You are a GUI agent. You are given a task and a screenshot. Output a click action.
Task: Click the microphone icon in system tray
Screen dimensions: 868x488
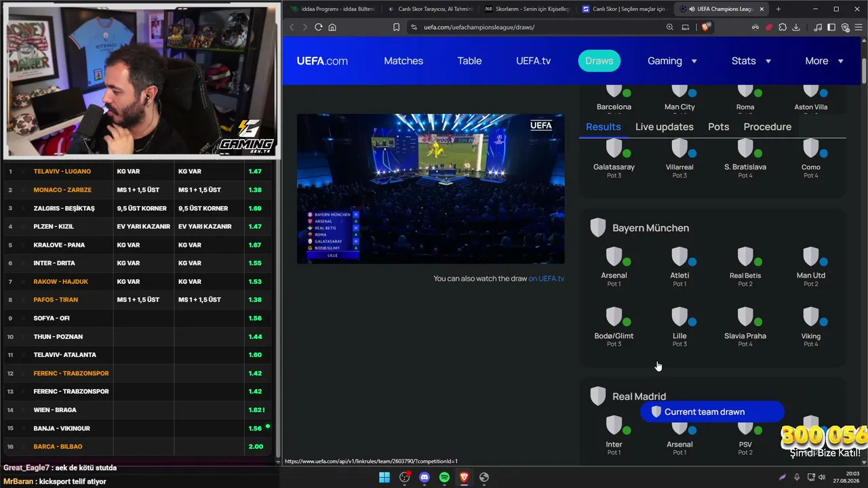pyautogui.click(x=797, y=477)
